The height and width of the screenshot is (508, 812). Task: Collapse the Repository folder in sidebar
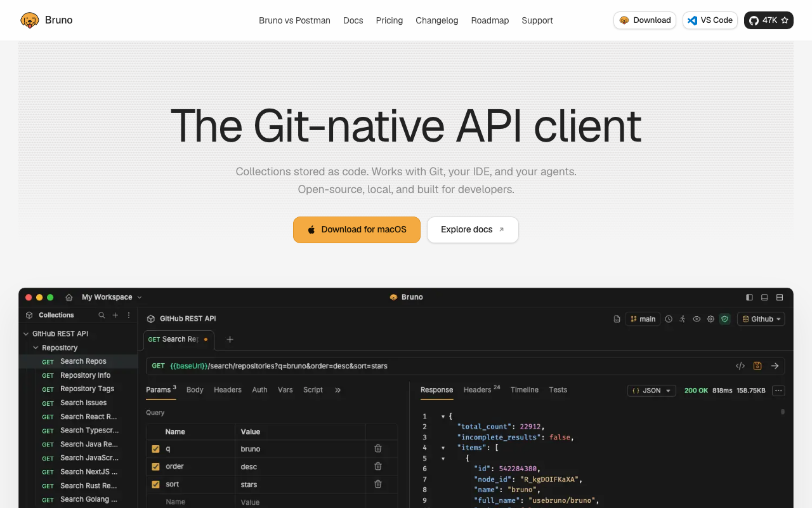(x=36, y=347)
